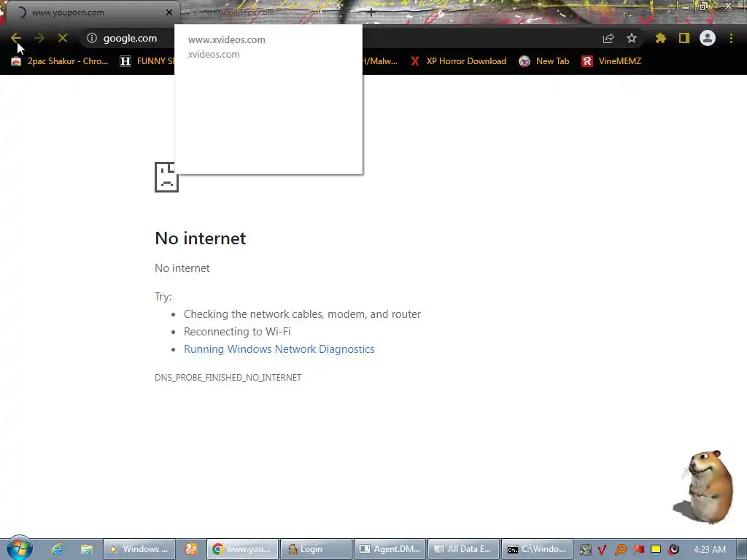Maximize the Chrome window
Image resolution: width=747 pixels, height=560 pixels.
703,7
